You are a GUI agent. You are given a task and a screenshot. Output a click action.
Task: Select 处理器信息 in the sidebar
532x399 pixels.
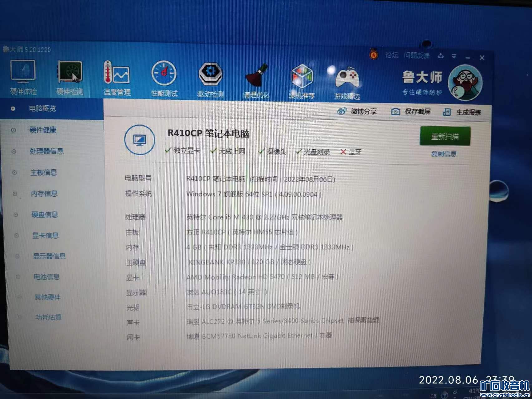point(46,151)
